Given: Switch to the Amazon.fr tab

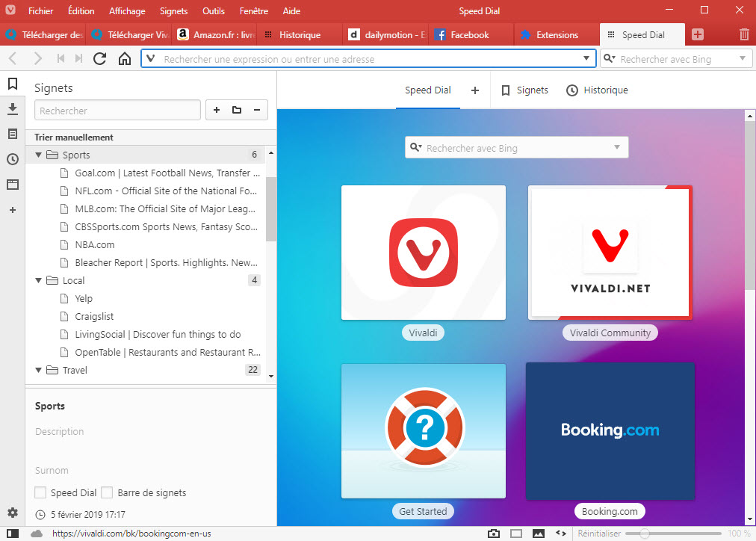Looking at the screenshot, I should pyautogui.click(x=215, y=34).
